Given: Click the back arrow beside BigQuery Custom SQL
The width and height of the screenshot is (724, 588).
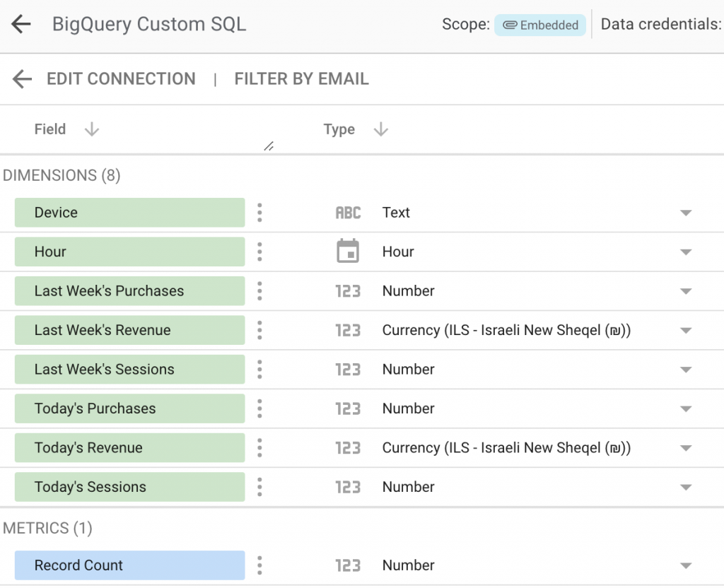Looking at the screenshot, I should pos(21,24).
